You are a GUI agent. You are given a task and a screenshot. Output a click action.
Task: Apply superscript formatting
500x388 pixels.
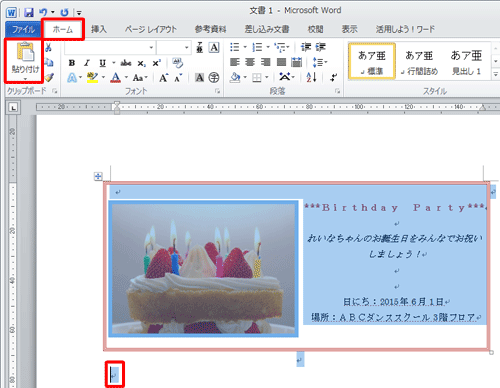click(156, 63)
